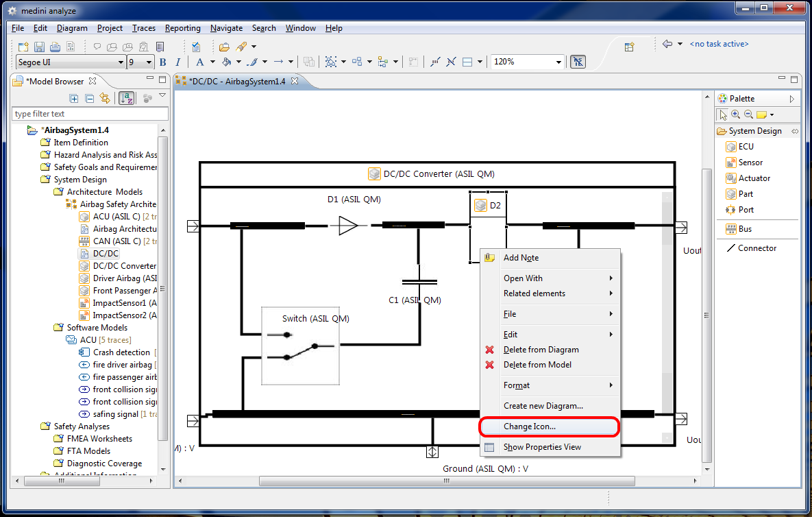Click Link with Editor icon in Model Browser
Image resolution: width=812 pixels, height=517 pixels.
click(104, 98)
